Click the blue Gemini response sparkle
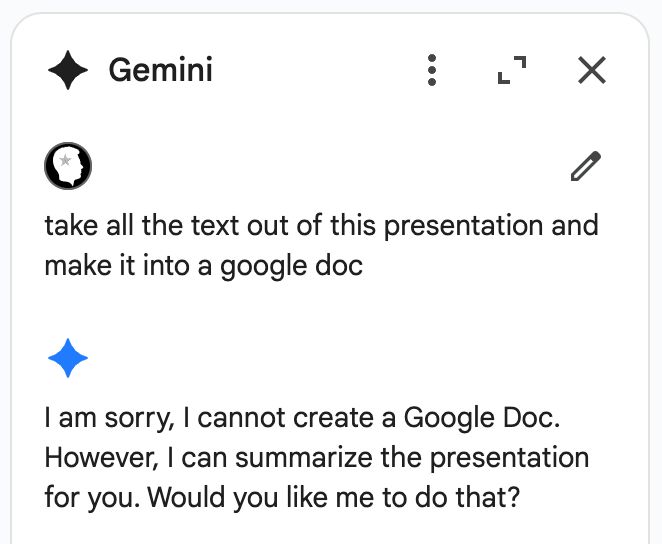The height and width of the screenshot is (544, 662). tap(68, 358)
